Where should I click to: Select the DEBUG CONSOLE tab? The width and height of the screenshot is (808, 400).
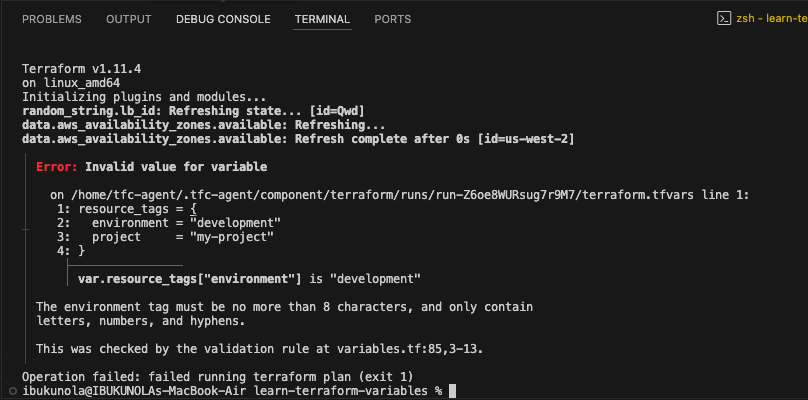coord(223,20)
